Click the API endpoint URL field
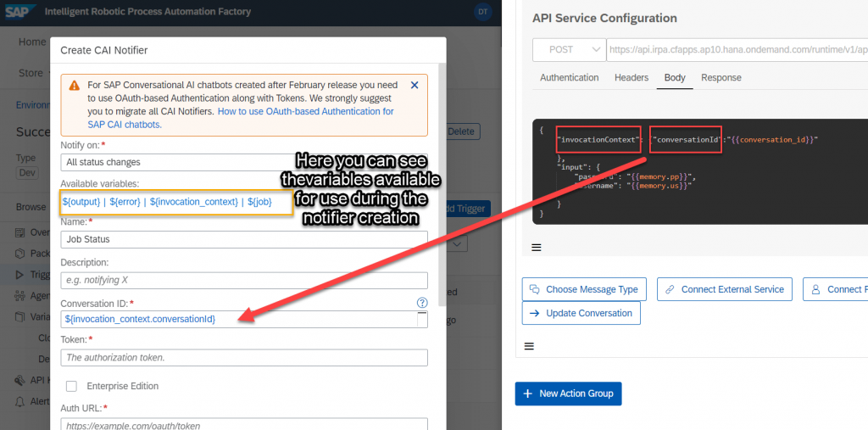The width and height of the screenshot is (868, 430). click(737, 50)
